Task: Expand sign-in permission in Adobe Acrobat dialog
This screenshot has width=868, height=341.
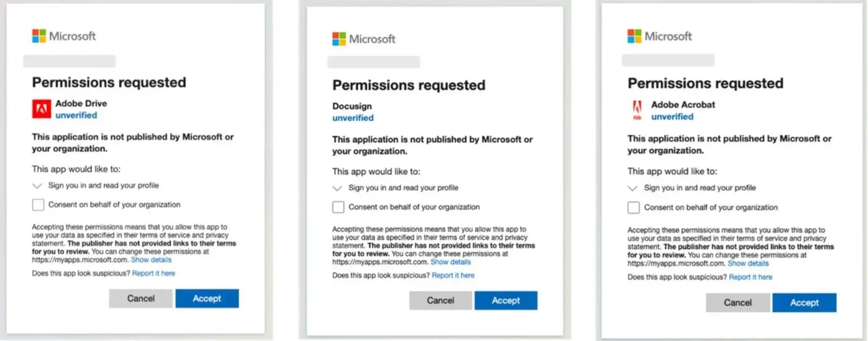Action: click(632, 188)
